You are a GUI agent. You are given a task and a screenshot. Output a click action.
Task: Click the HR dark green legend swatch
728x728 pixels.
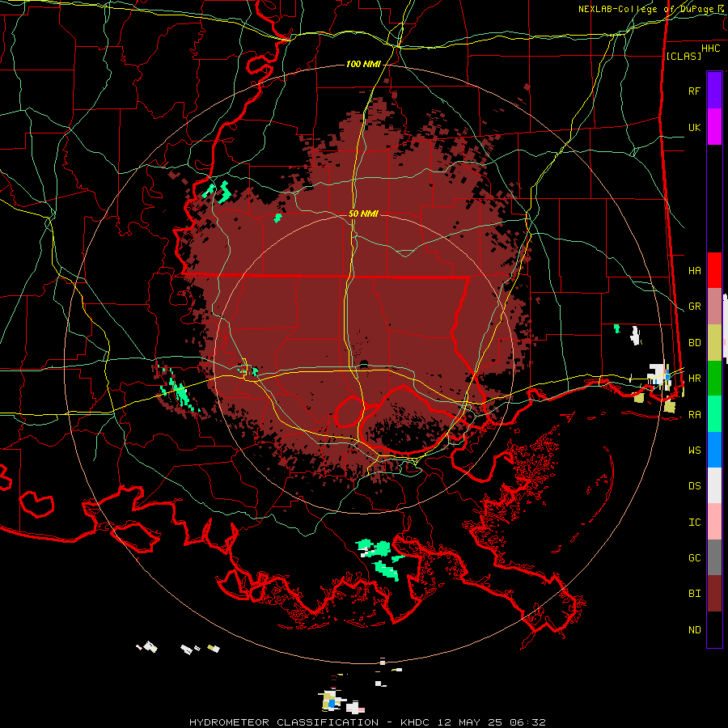coord(714,379)
